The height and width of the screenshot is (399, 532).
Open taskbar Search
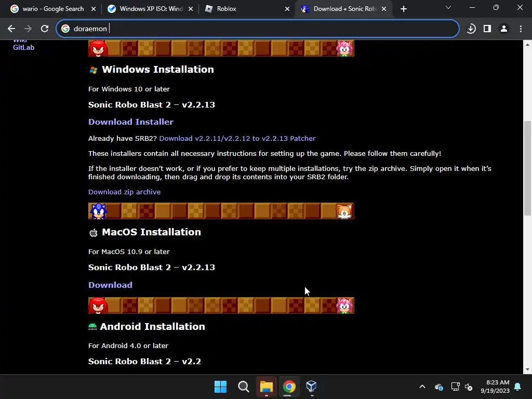coord(243,387)
